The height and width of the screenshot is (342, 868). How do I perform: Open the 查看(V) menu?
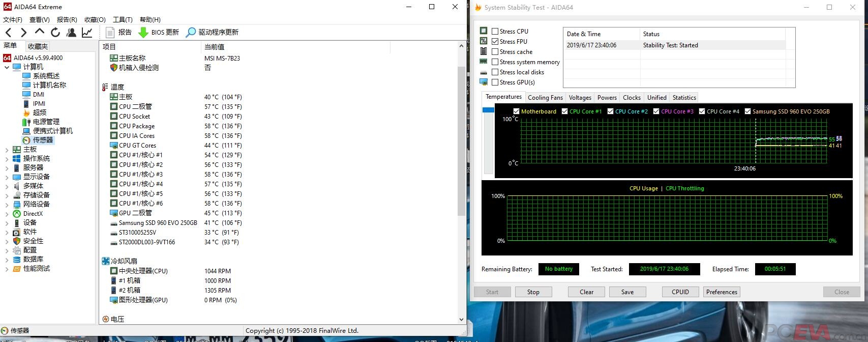(x=39, y=19)
